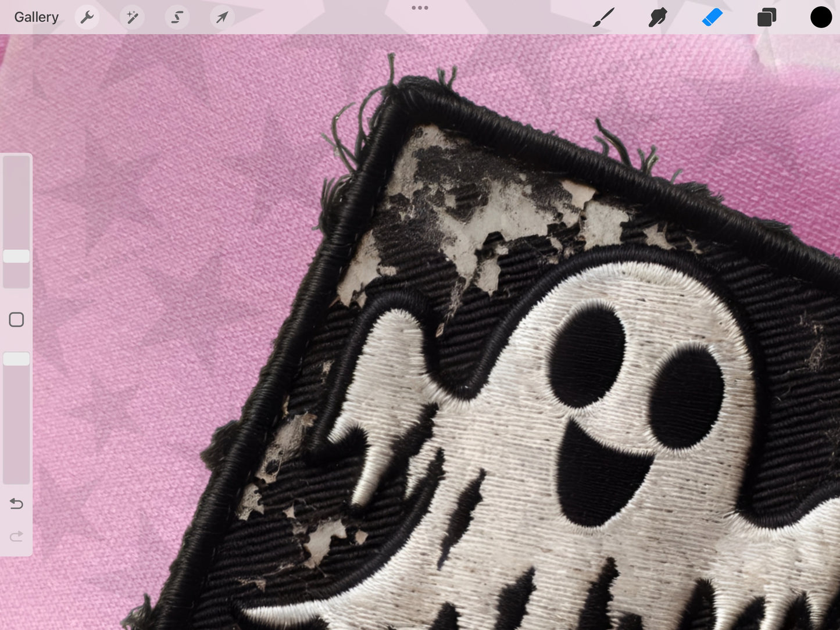This screenshot has height=630, width=840.
Task: Select the Adjustments magic wand tool
Action: pos(132,17)
